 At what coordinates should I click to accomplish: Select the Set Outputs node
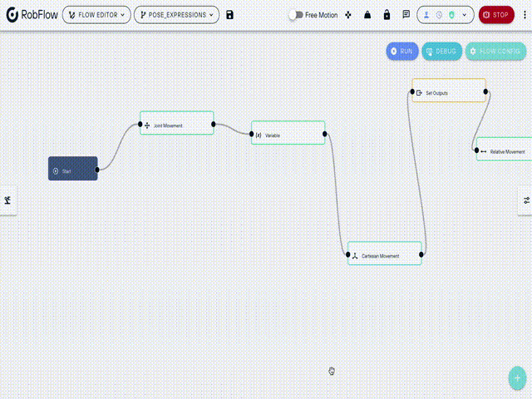[x=449, y=91]
